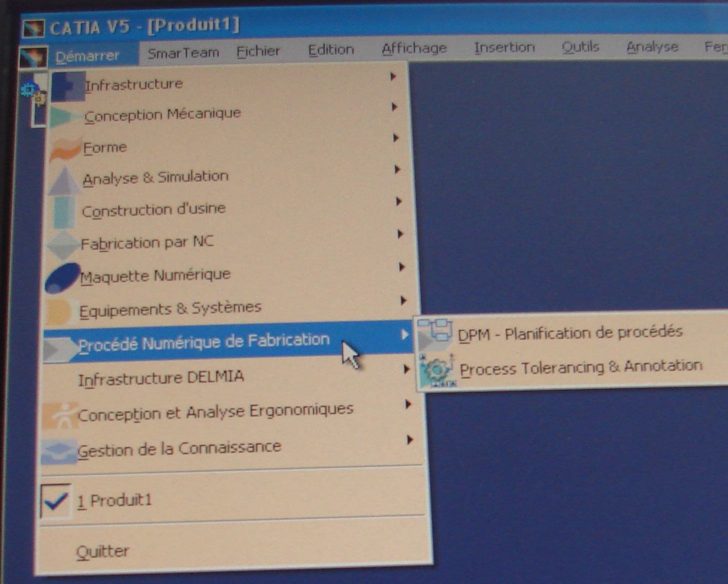Viewport: 728px width, 584px height.
Task: Select Process Tolerancing & Annotation
Action: (x=581, y=368)
